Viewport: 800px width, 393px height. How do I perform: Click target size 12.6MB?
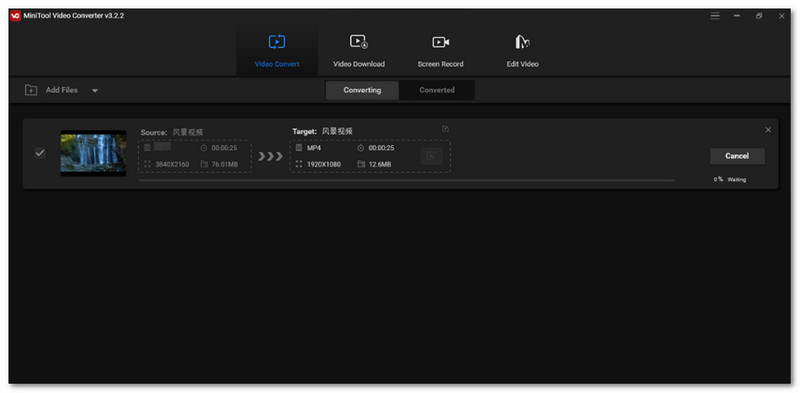pyautogui.click(x=380, y=164)
